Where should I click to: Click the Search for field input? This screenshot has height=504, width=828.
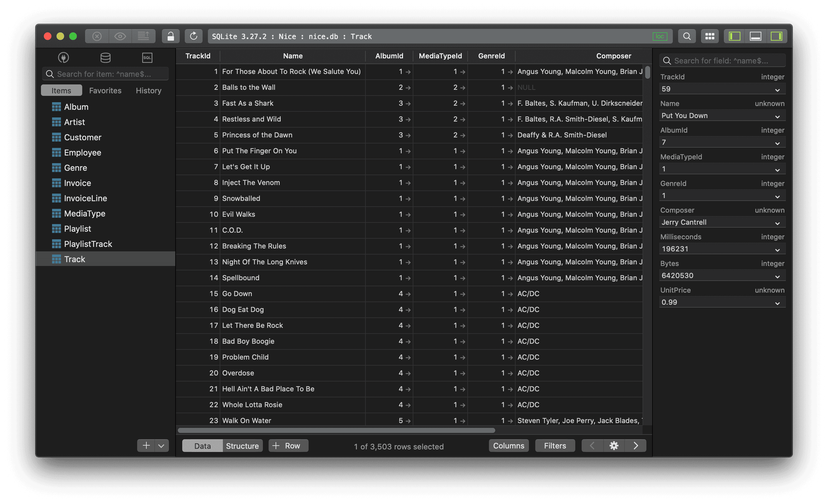point(722,61)
